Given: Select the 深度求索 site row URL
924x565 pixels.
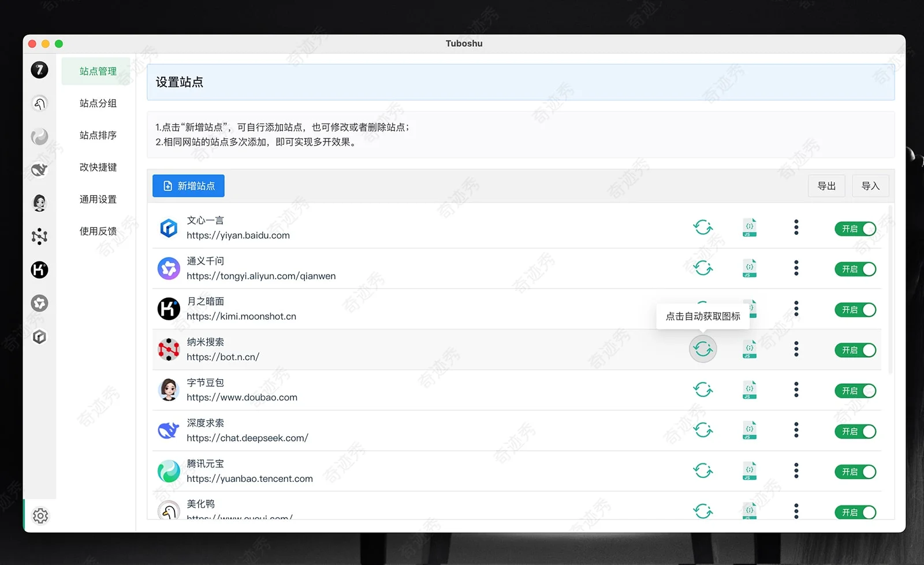Looking at the screenshot, I should [247, 438].
